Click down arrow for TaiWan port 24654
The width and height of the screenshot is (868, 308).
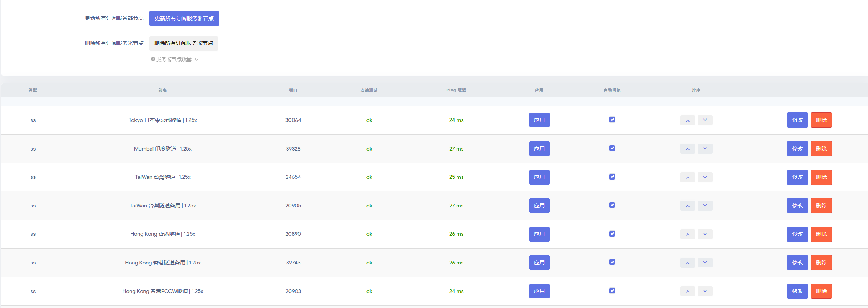[x=705, y=177]
